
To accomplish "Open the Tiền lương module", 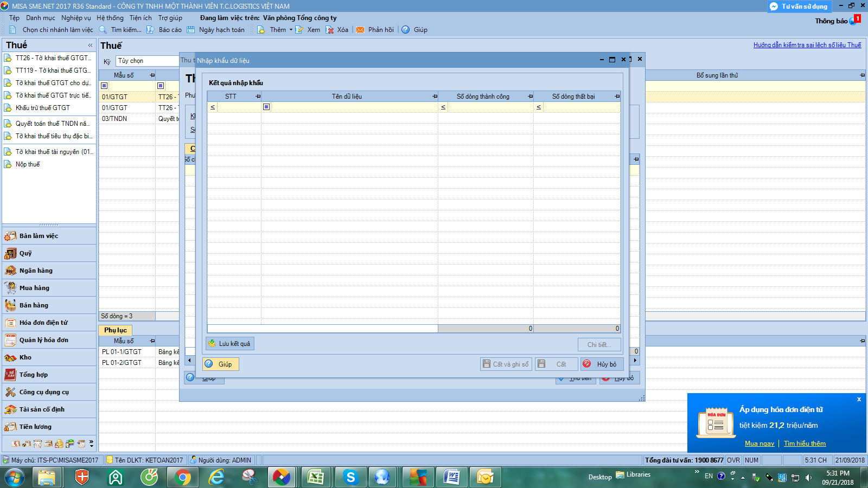I will coord(49,427).
